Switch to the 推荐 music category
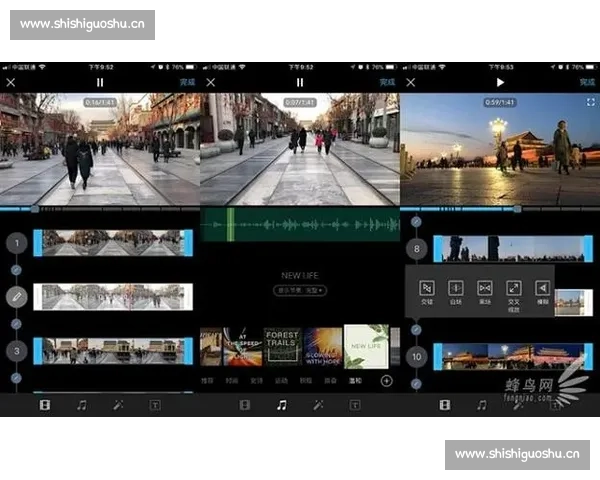The image size is (600, 480). (x=207, y=381)
